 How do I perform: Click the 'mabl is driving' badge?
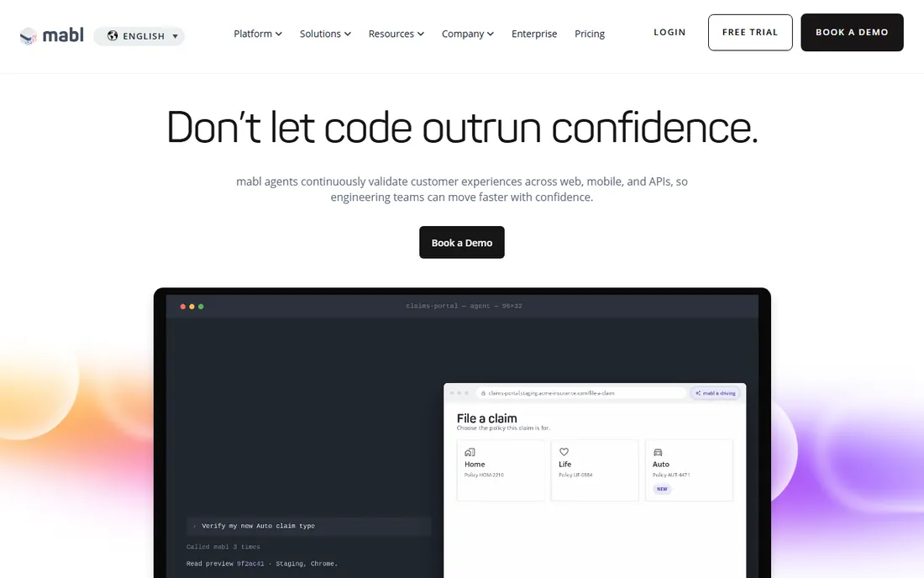(716, 393)
